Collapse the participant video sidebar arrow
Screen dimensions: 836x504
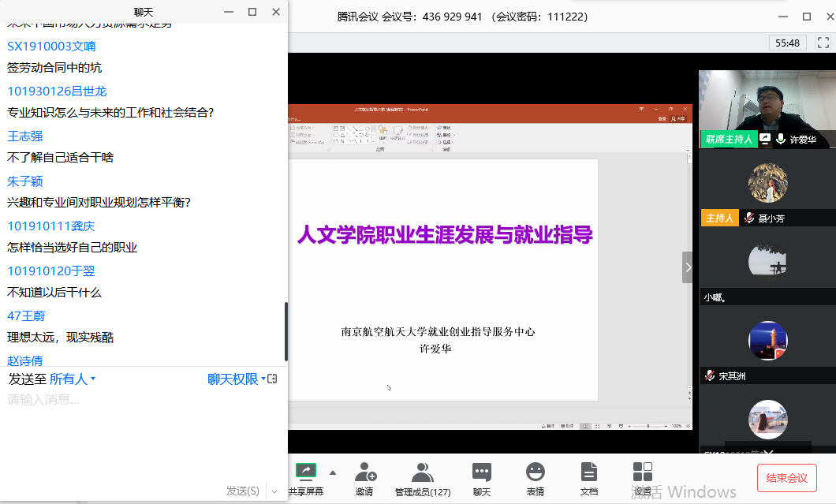tap(688, 267)
